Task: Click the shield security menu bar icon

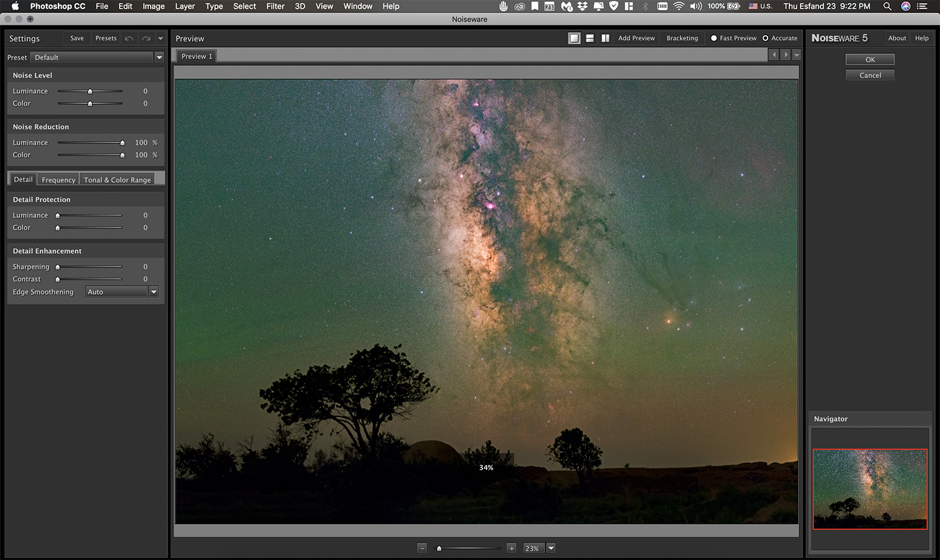Action: (614, 6)
